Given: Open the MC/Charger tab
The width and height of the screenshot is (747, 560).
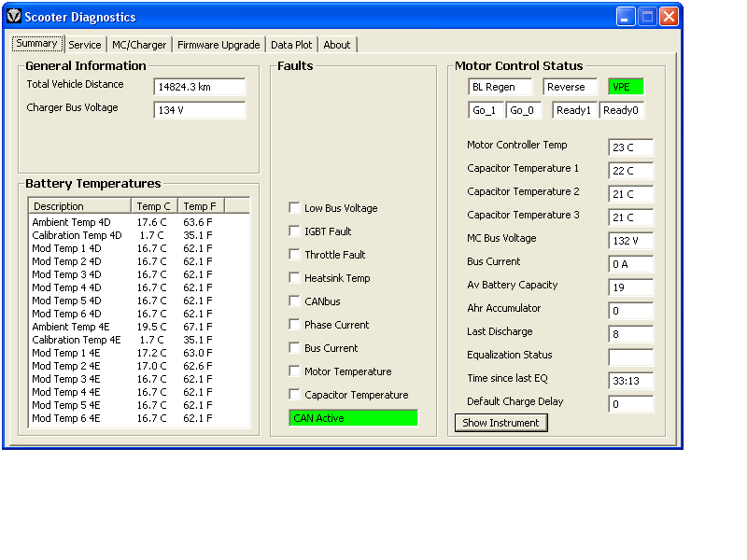Looking at the screenshot, I should [139, 45].
